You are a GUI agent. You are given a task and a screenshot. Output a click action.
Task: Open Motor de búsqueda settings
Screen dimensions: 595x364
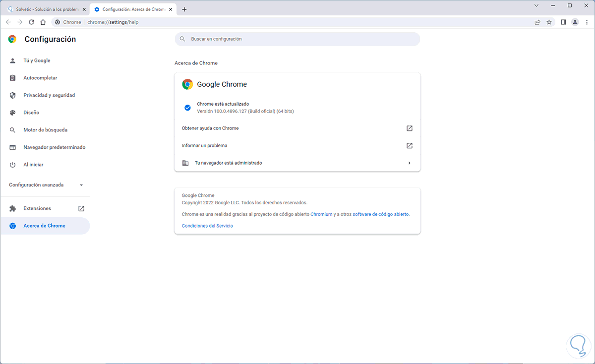[x=45, y=130]
